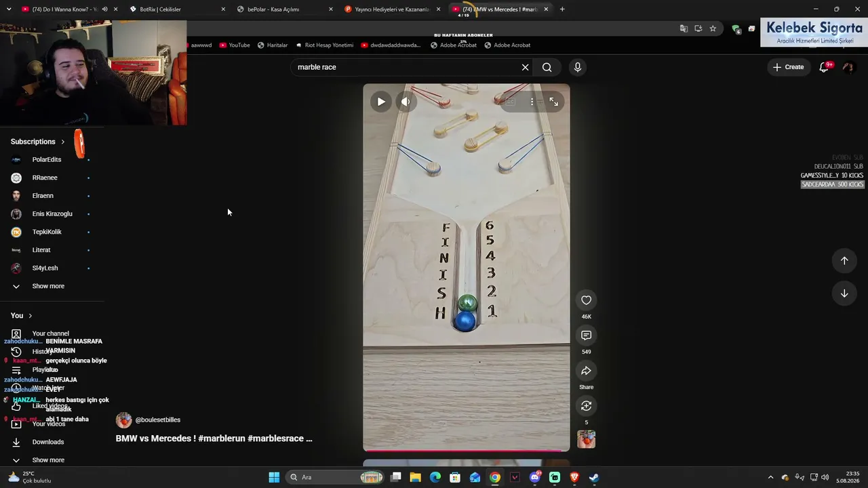Open a new browser tab

[562, 9]
